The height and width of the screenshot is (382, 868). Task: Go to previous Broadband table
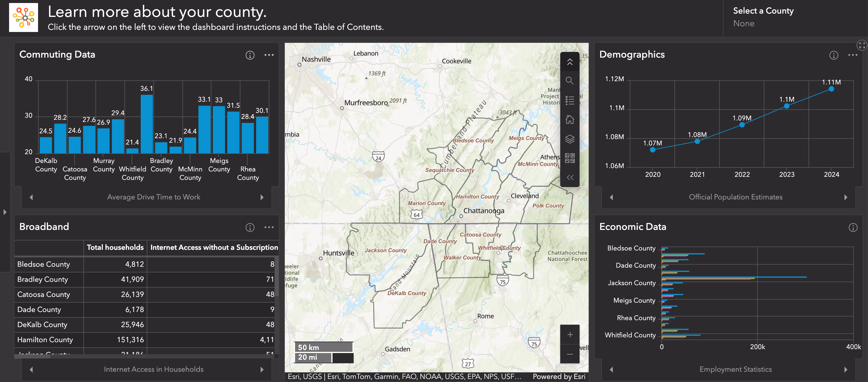click(x=31, y=370)
